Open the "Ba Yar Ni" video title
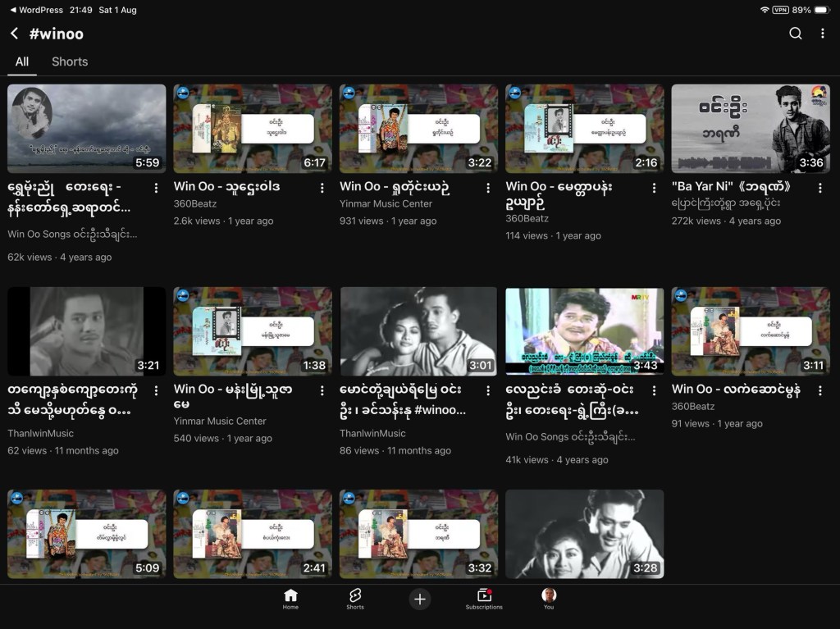The height and width of the screenshot is (629, 840). tap(731, 186)
